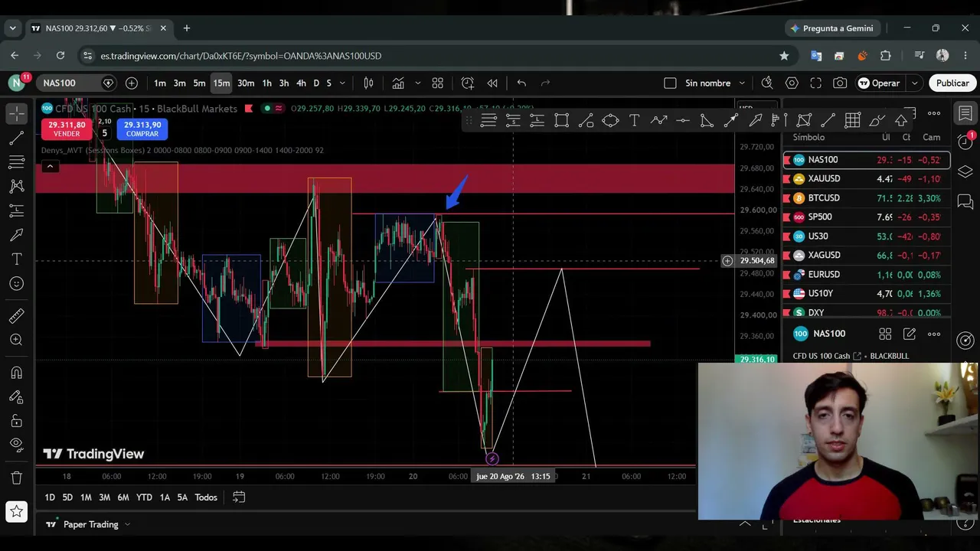
Task: Toggle fullscreen mode
Action: click(816, 83)
